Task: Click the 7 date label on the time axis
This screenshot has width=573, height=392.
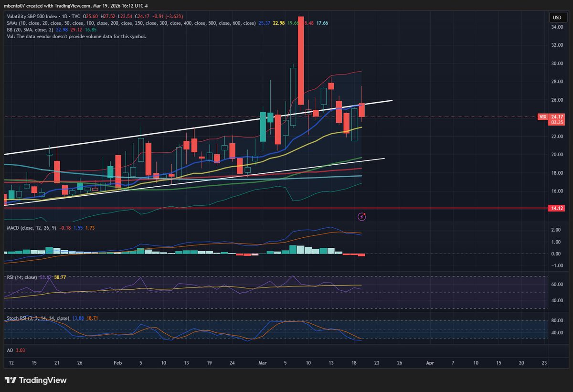Action: [453, 363]
